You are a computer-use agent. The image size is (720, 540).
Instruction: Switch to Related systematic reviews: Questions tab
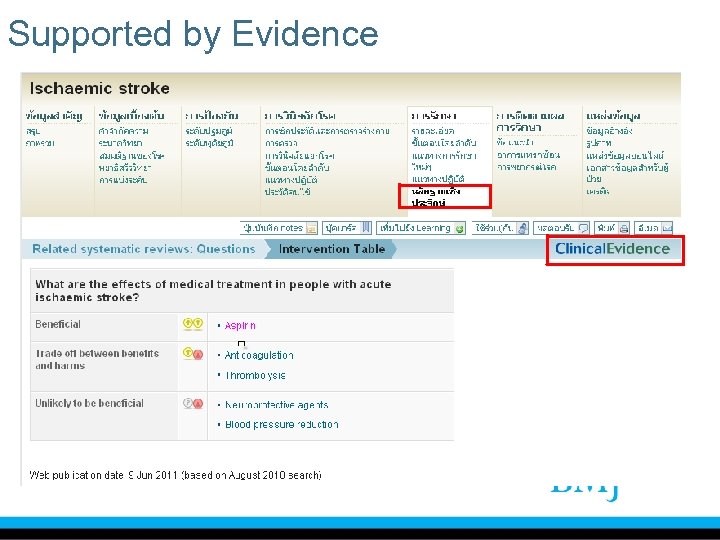pyautogui.click(x=143, y=249)
